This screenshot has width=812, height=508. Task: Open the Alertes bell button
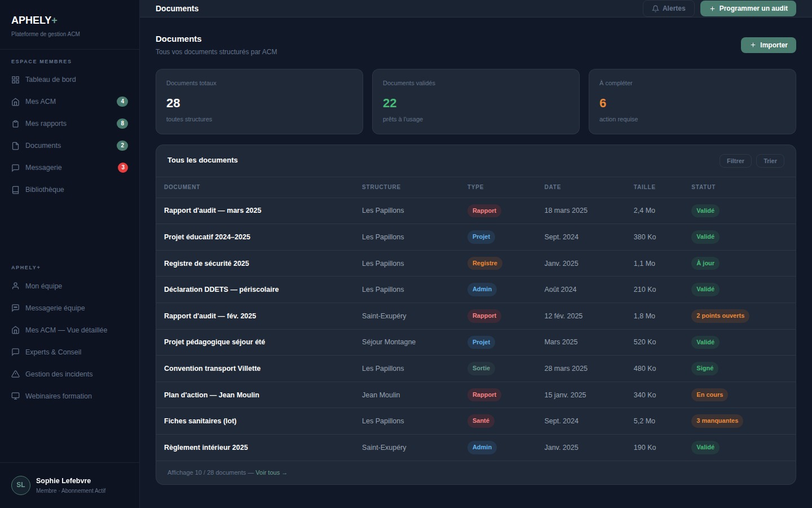click(668, 8)
